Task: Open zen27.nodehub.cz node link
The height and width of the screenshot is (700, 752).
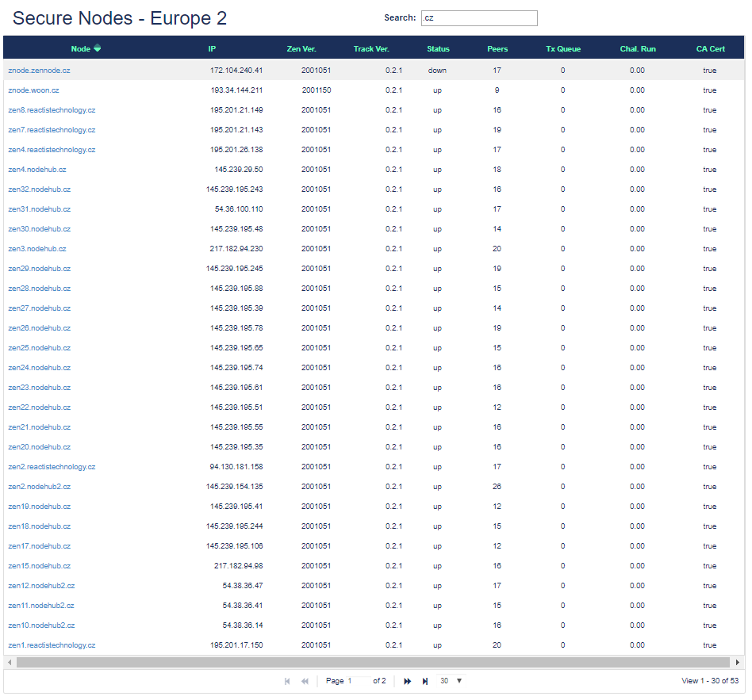Action: coord(40,308)
